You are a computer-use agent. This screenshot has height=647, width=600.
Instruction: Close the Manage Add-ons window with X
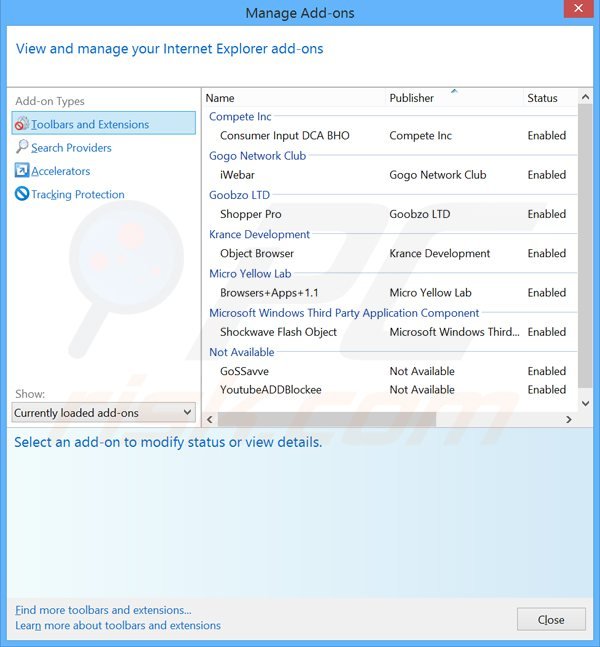click(x=579, y=8)
